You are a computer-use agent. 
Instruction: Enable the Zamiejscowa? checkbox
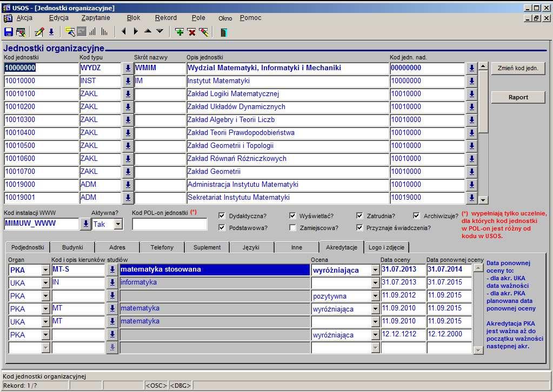pos(292,227)
